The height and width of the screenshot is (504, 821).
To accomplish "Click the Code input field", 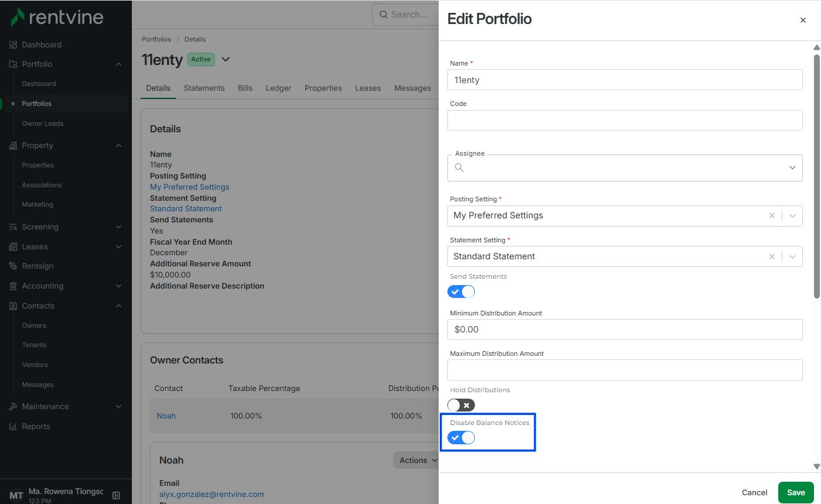I will pos(625,121).
